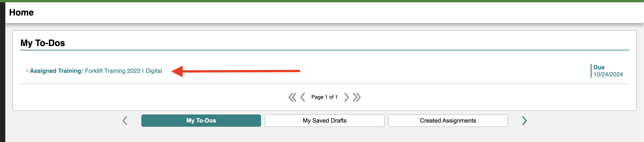Click the bullet before Assigned Training
The width and height of the screenshot is (644, 142).
pyautogui.click(x=27, y=71)
